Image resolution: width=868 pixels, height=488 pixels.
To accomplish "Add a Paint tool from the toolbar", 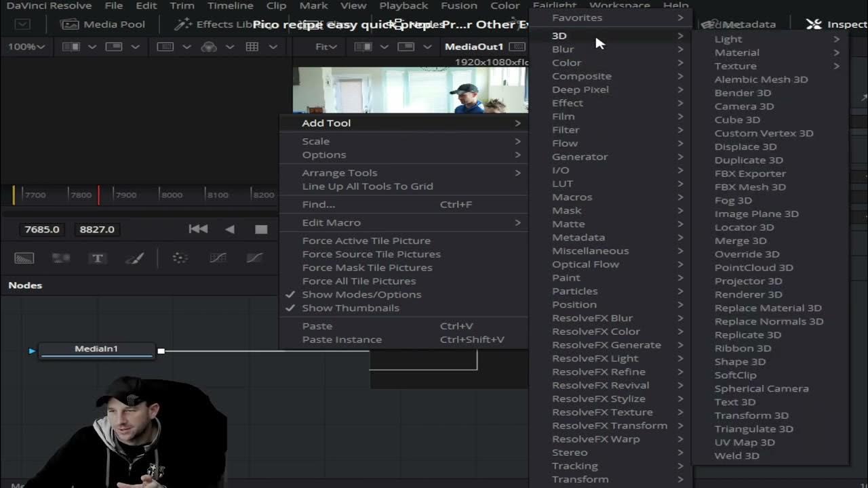I will [x=134, y=258].
